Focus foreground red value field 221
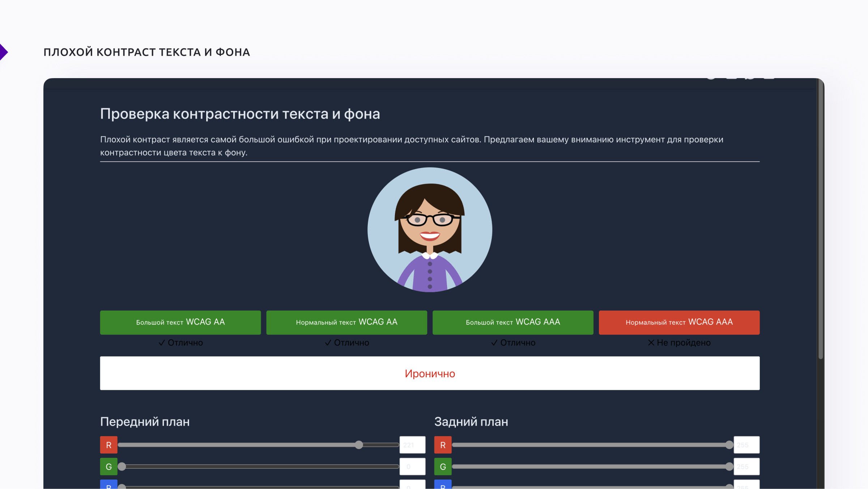This screenshot has width=868, height=489. pos(412,445)
